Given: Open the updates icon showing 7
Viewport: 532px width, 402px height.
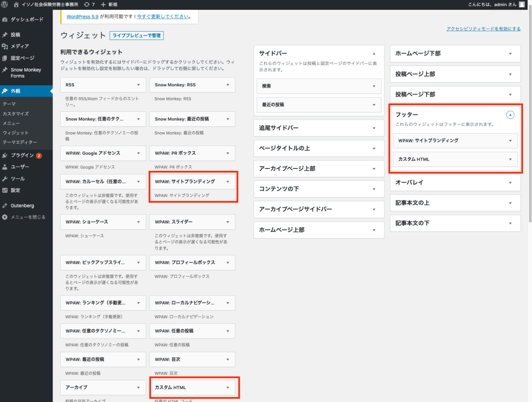Looking at the screenshot, I should (86, 4).
